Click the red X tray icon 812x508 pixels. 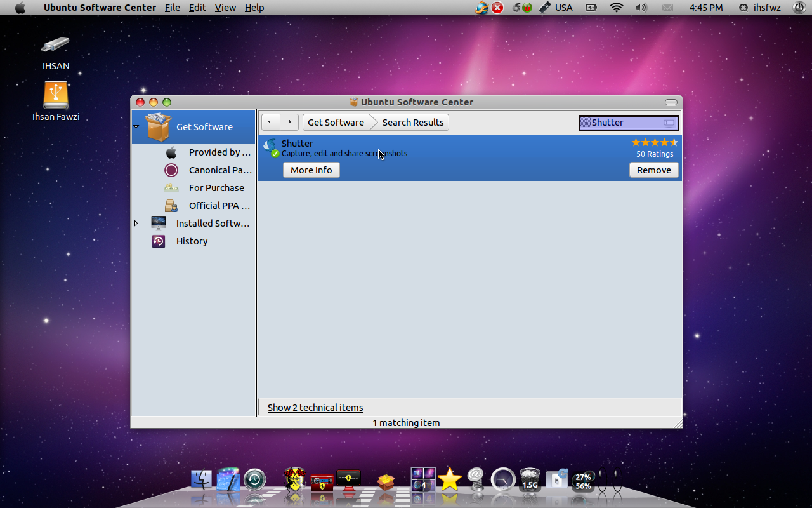[498, 8]
